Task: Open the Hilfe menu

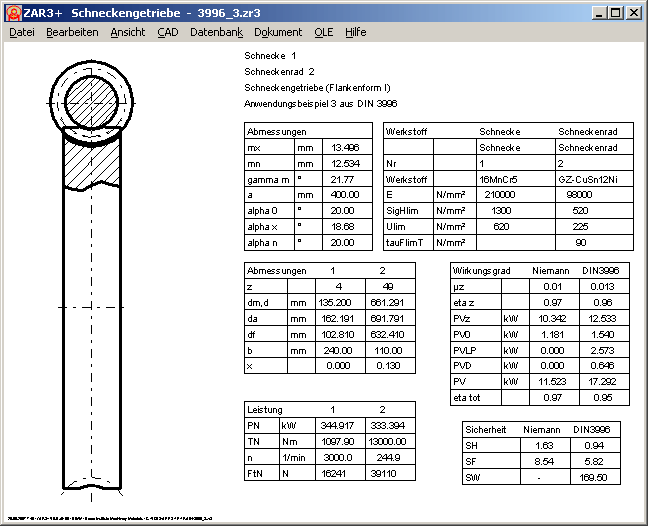Action: pos(355,32)
